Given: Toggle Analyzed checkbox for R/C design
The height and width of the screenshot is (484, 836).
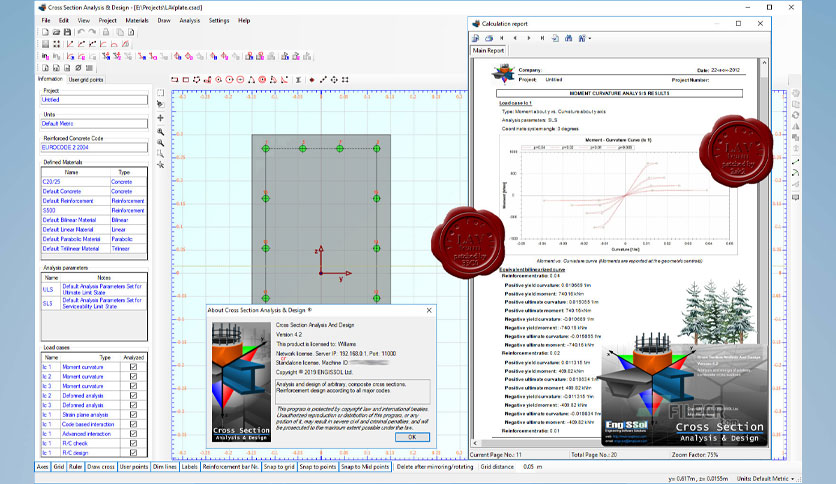Looking at the screenshot, I should pos(133,453).
